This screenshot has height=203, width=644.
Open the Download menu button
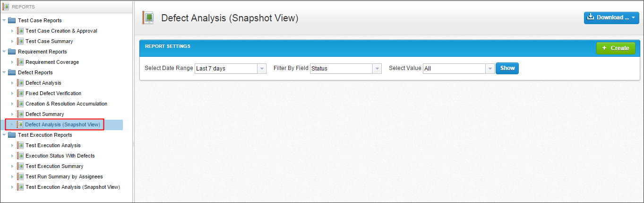coord(612,18)
